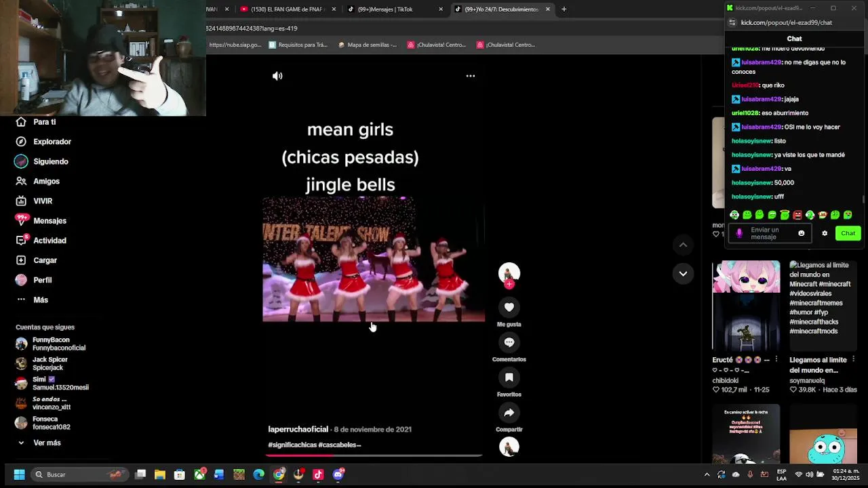Viewport: 868px width, 488px height.
Task: Open Llegamos al limite del mundo video
Action: [823, 306]
